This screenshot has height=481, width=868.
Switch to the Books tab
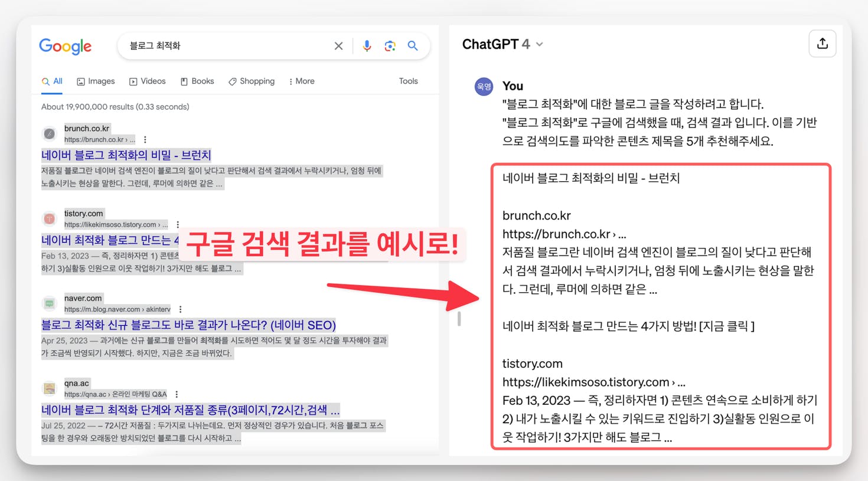(x=197, y=81)
